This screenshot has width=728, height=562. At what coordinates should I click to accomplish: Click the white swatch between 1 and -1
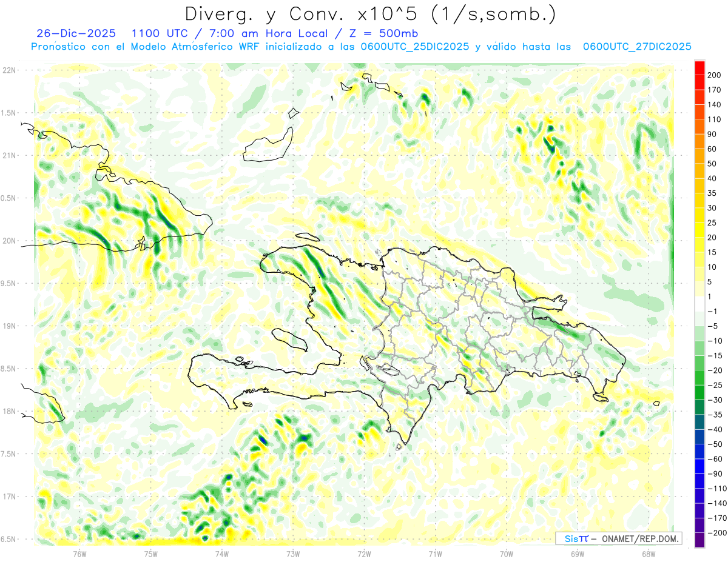coord(699,304)
